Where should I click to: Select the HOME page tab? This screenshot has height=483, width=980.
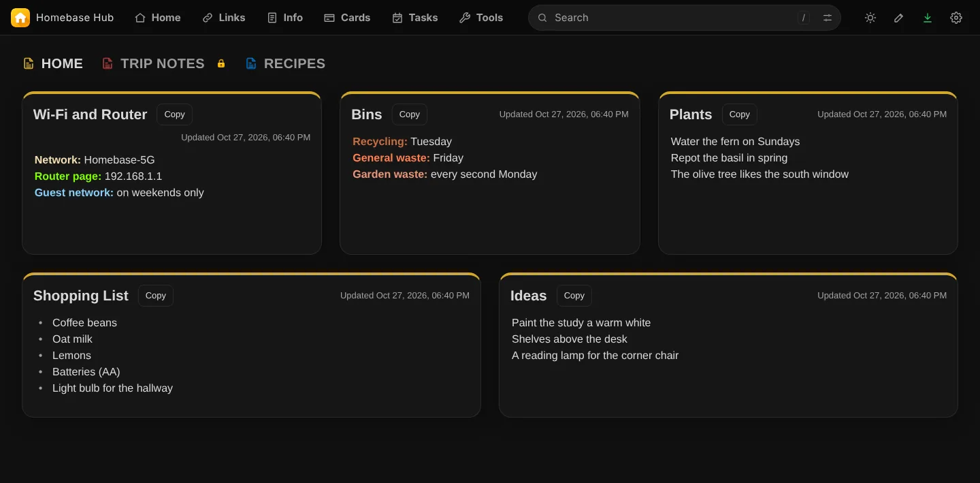click(x=53, y=63)
